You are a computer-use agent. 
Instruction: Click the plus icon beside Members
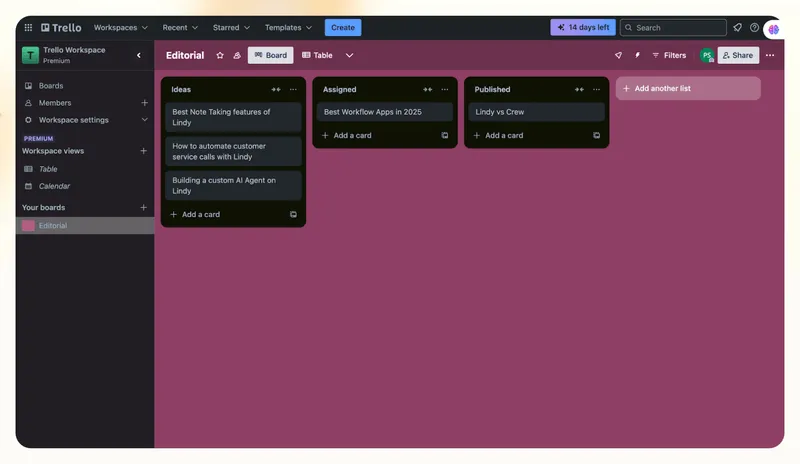[x=144, y=103]
